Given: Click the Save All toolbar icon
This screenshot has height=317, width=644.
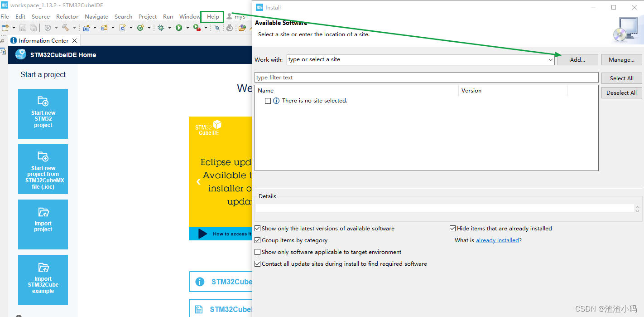Looking at the screenshot, I should coord(33,28).
